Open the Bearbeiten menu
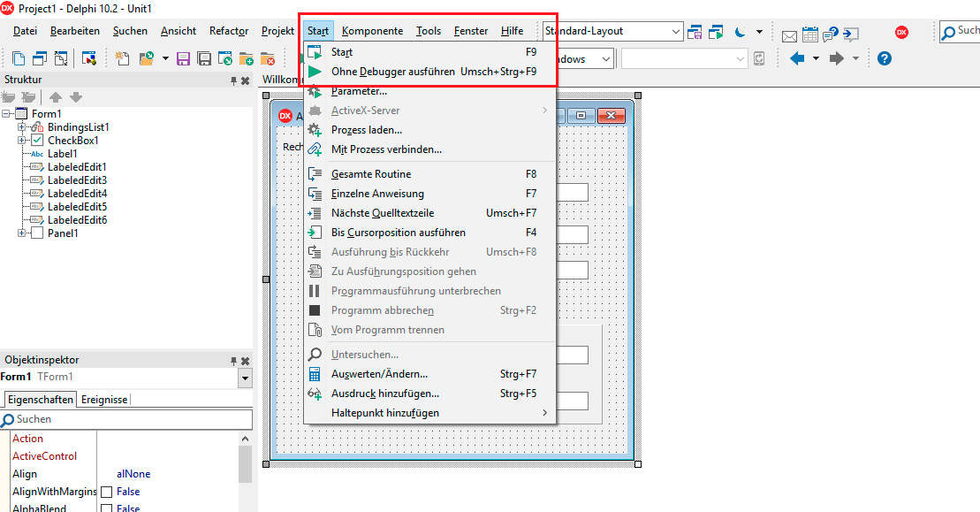 click(x=75, y=31)
